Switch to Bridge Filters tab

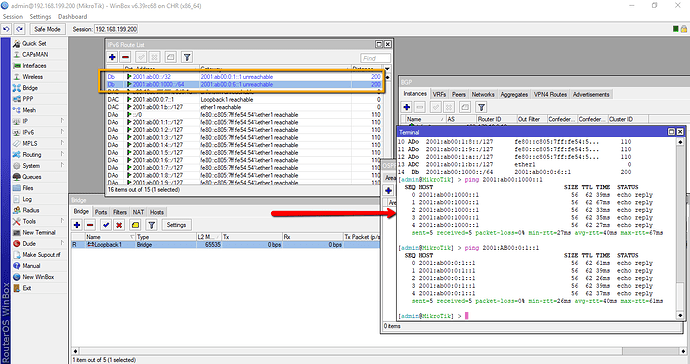120,212
